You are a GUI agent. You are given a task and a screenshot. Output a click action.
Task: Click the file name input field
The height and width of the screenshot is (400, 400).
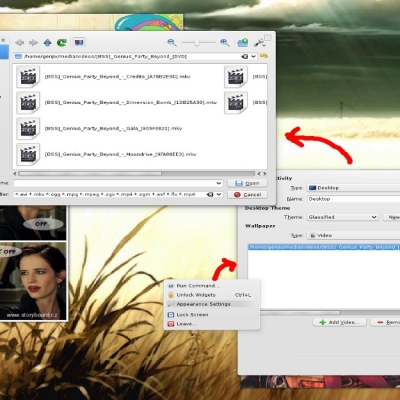pos(115,183)
